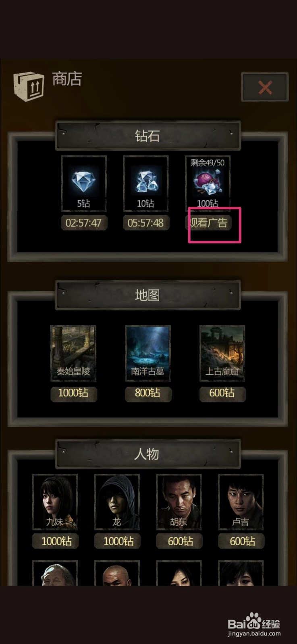The height and width of the screenshot is (644, 297).
Task: Click the 600钻 price under 胡东
Action: (179, 541)
